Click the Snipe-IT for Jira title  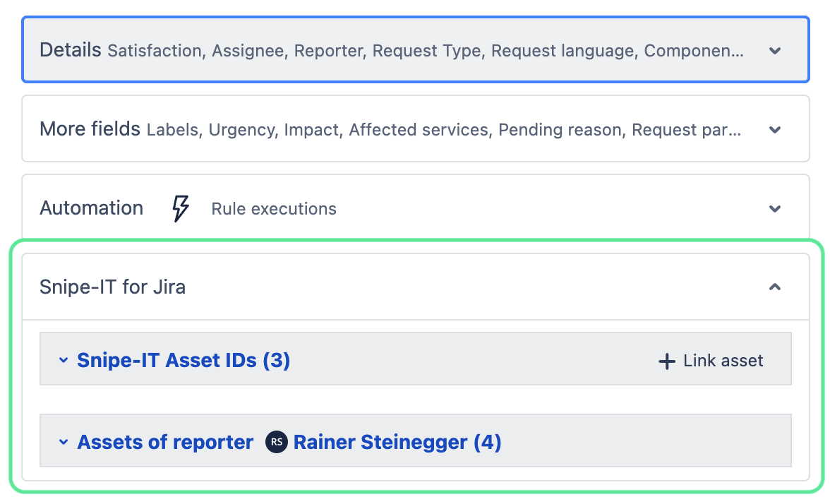pos(113,287)
